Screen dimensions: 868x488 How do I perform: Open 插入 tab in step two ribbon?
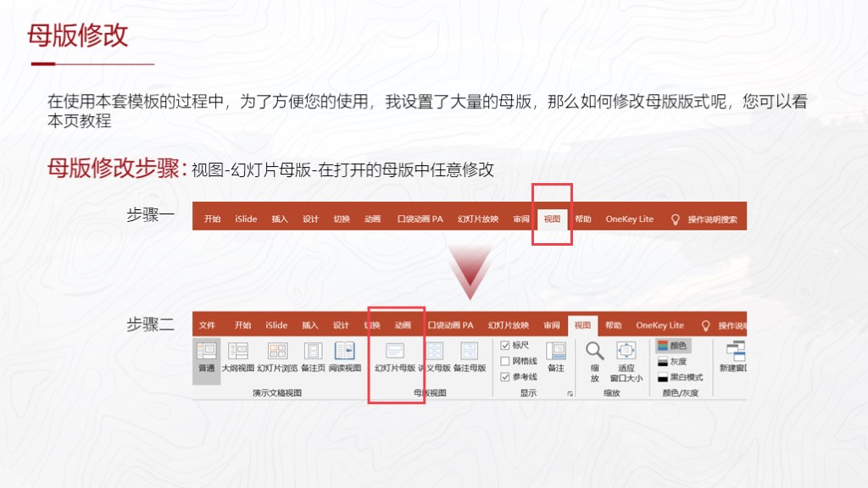[310, 325]
